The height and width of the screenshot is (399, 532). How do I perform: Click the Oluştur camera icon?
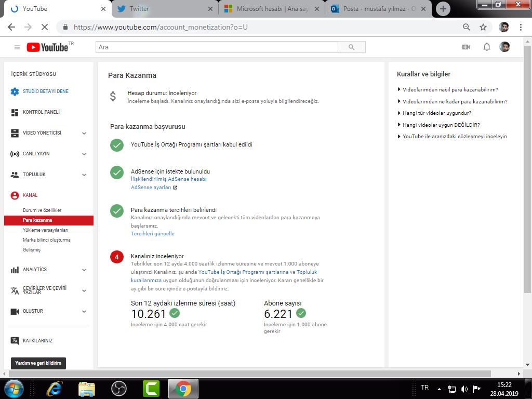pyautogui.click(x=15, y=312)
